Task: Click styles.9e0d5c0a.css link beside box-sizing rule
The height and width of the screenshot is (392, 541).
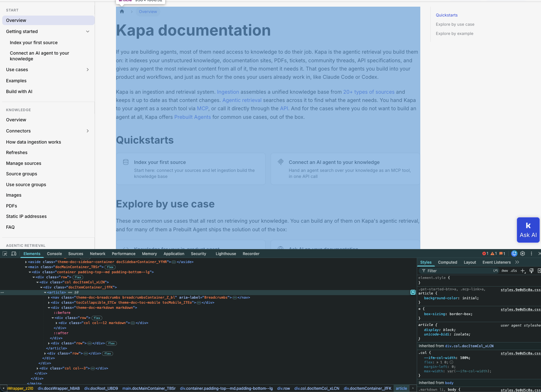Action: tap(520, 309)
